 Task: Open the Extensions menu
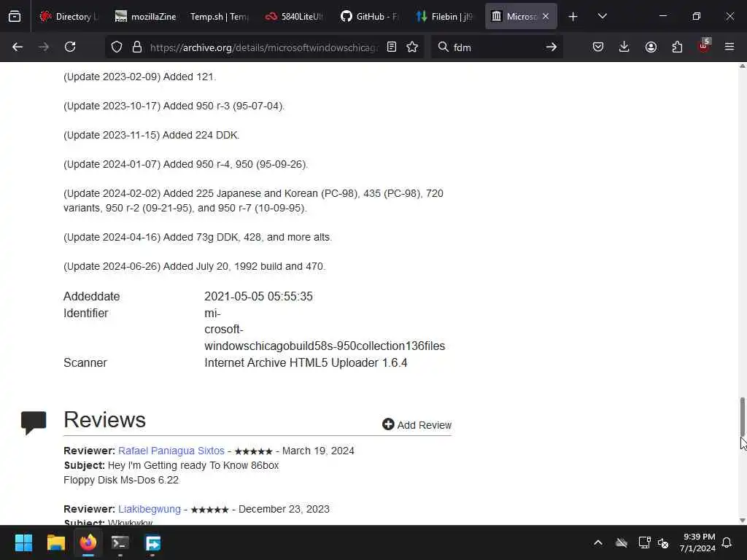tap(677, 47)
